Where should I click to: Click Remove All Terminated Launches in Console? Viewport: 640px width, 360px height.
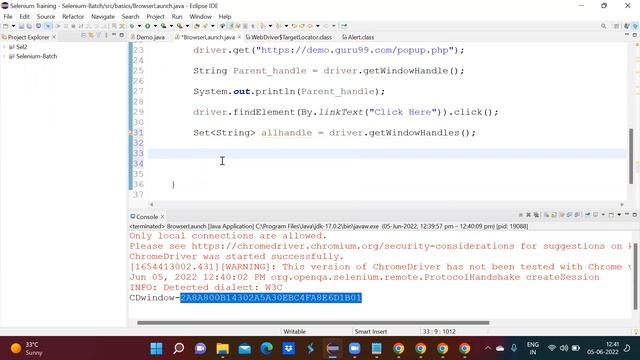pos(536,215)
